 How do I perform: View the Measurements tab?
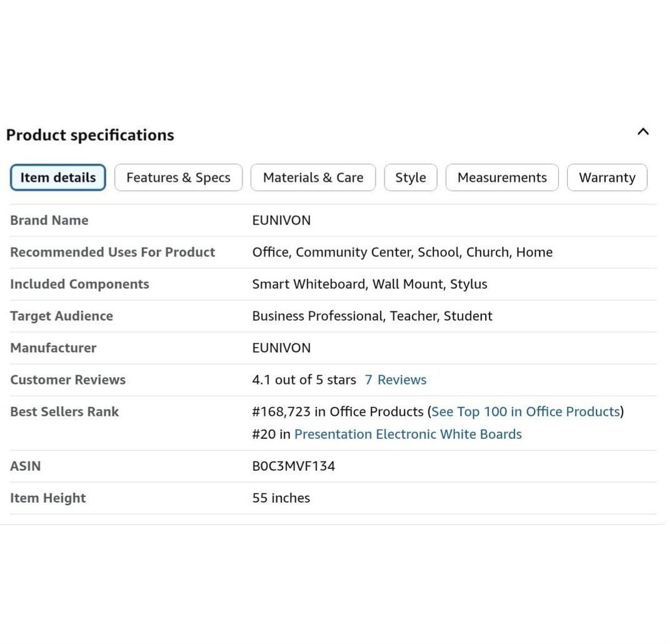[x=501, y=178]
